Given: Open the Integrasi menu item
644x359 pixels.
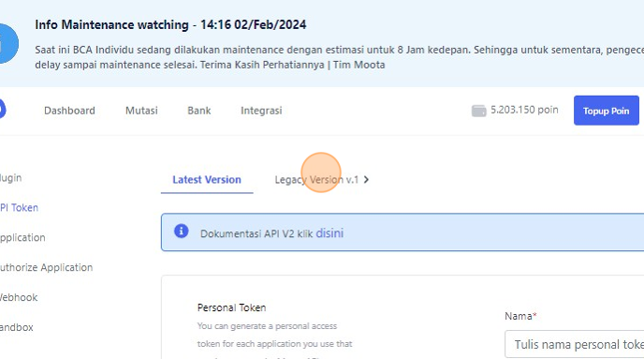Looking at the screenshot, I should pos(261,111).
